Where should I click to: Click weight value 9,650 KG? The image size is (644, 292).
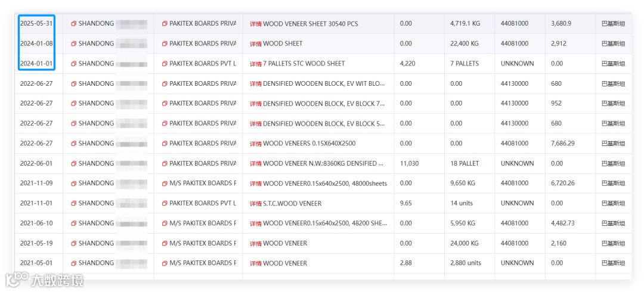pyautogui.click(x=463, y=183)
